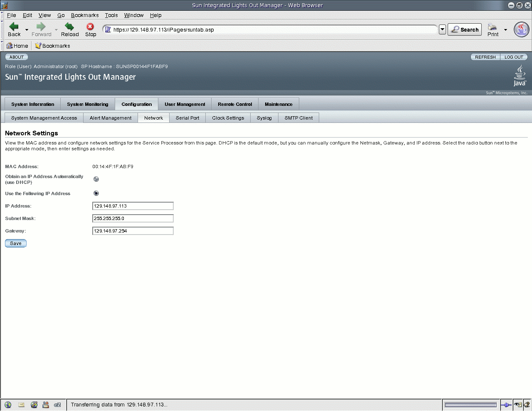Viewport: 532px width, 411px height.
Task: Switch to Maintenance tab
Action: [278, 104]
